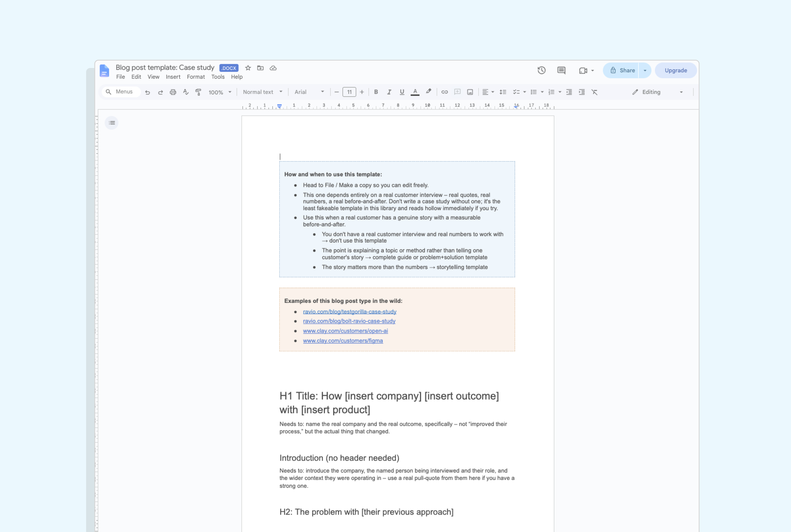Show the document outline
Image resolution: width=791 pixels, height=532 pixels.
(112, 123)
